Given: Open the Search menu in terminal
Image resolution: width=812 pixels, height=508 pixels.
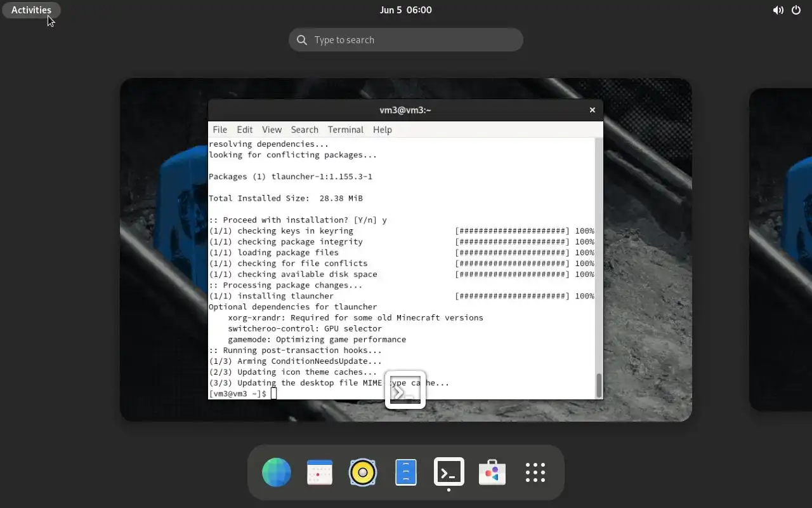Looking at the screenshot, I should click(x=304, y=130).
